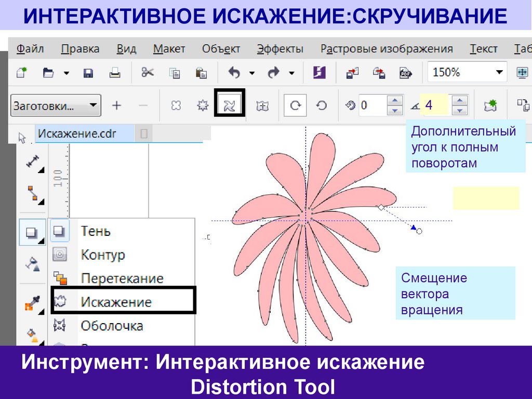Image resolution: width=532 pixels, height=399 pixels.
Task: Enable counterclockwise rotation
Action: coord(321,105)
